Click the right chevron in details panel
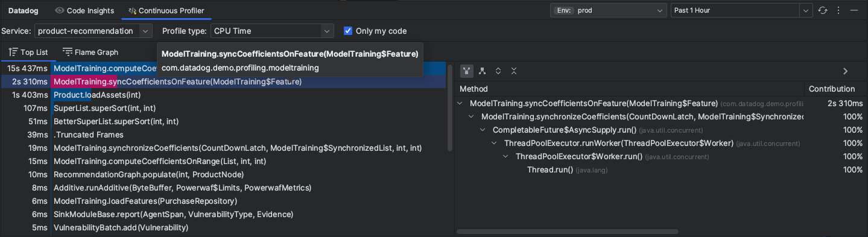The width and height of the screenshot is (868, 237). pos(846,71)
